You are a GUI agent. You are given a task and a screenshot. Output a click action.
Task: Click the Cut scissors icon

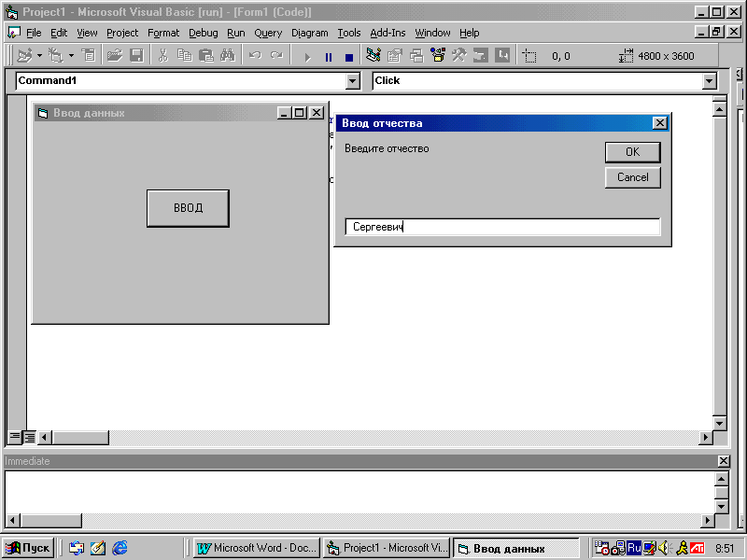coord(162,56)
